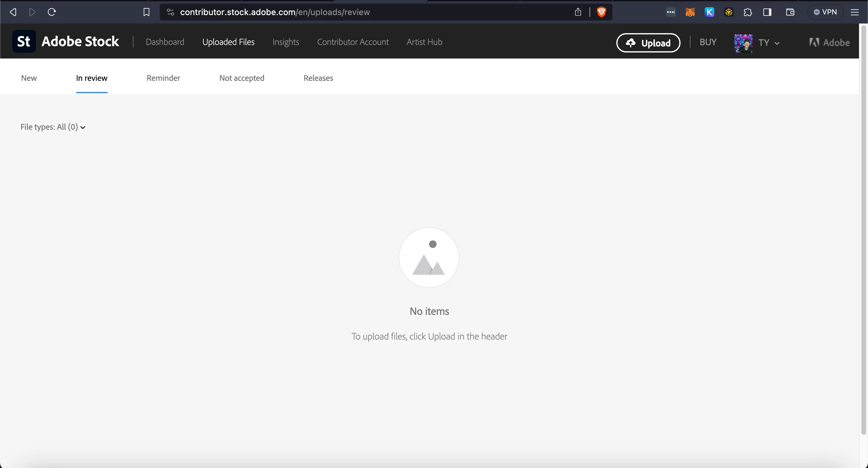
Task: Toggle the VPN button
Action: tap(825, 12)
